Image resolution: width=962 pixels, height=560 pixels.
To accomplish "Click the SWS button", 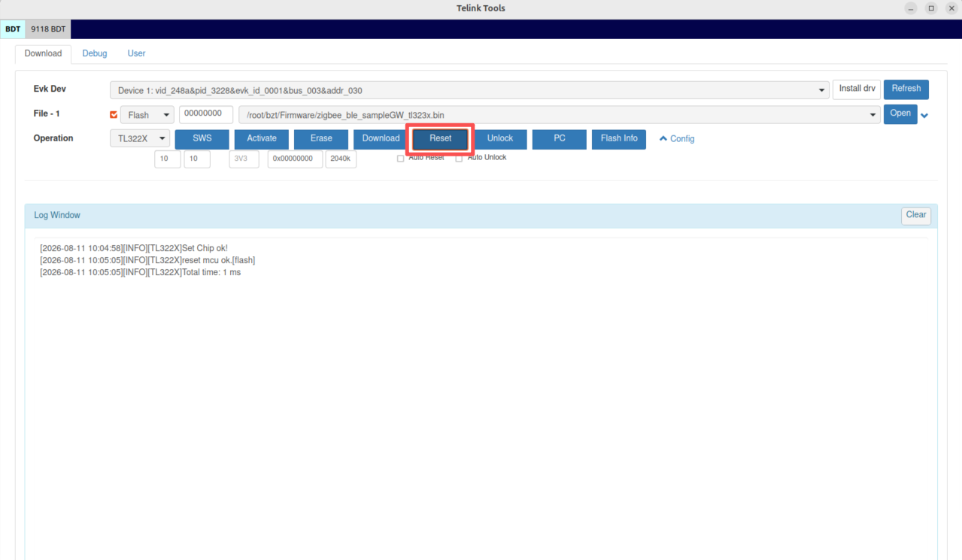I will [202, 139].
